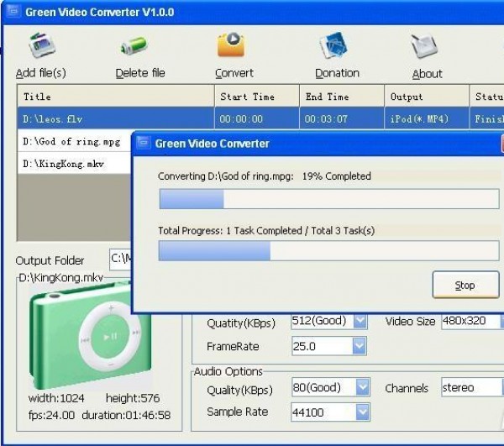Click the progress dialog title bar icon
This screenshot has width=504, height=446.
click(x=143, y=144)
